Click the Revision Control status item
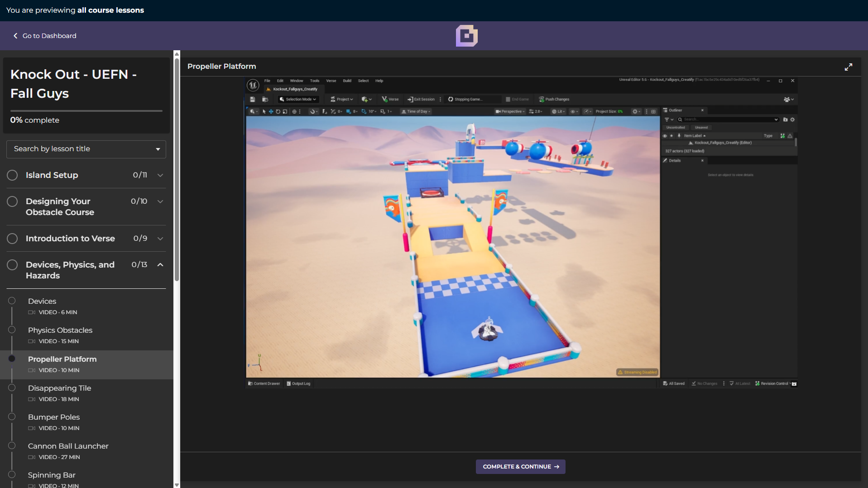 pyautogui.click(x=772, y=383)
